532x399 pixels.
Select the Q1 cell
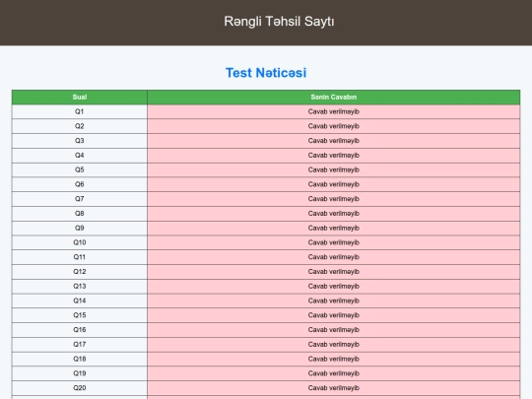pyautogui.click(x=80, y=111)
